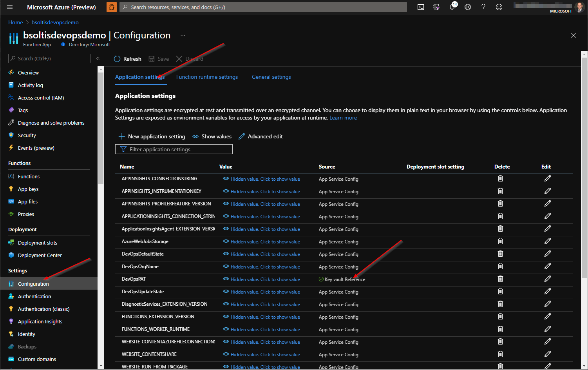Reveal hidden value of DevOpsOrgName

click(x=265, y=267)
